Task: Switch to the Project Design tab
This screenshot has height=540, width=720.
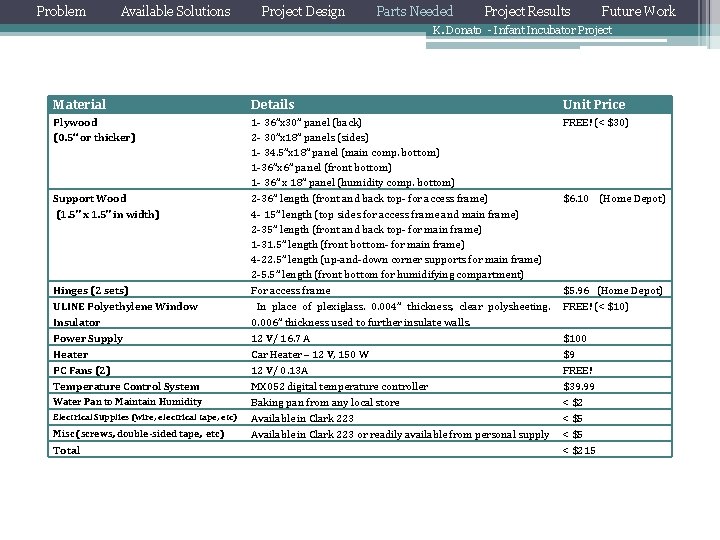Action: 303,11
